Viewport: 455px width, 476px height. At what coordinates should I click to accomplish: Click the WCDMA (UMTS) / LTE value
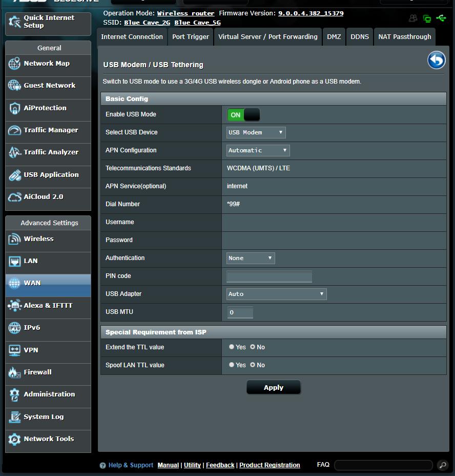pos(258,168)
